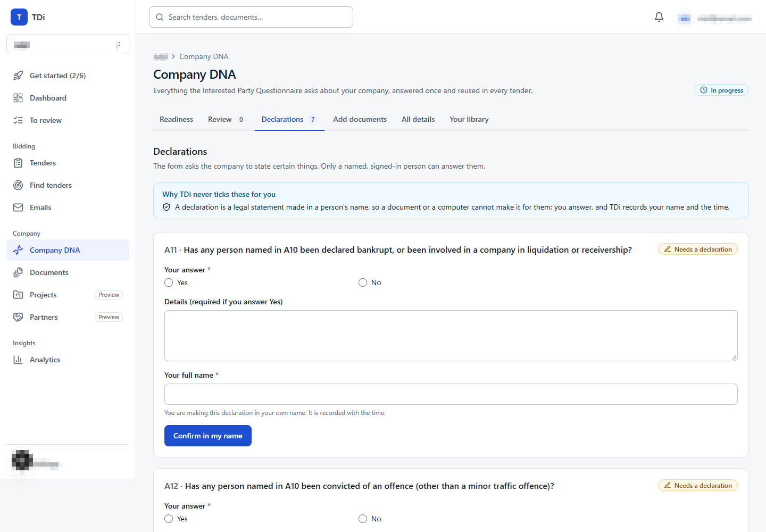Select Yes for question A12
766x532 pixels.
point(169,519)
